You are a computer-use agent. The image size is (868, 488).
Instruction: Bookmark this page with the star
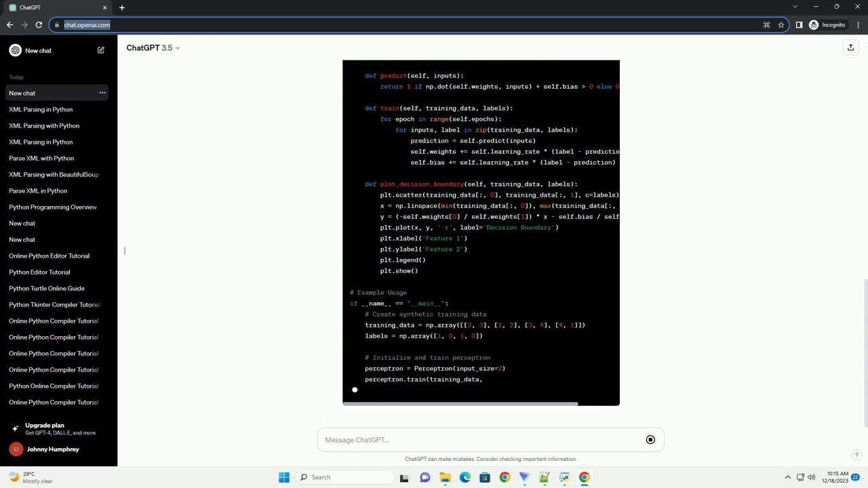pyautogui.click(x=781, y=25)
